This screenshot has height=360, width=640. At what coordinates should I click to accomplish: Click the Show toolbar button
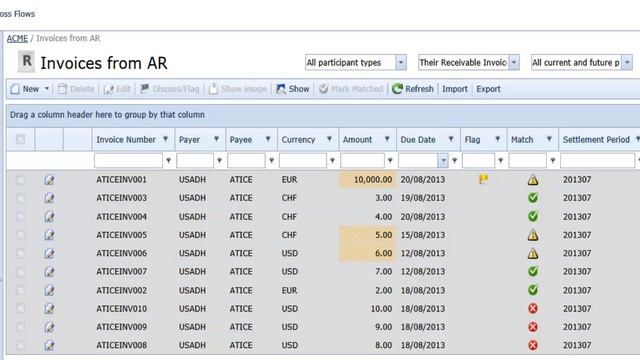point(293,89)
